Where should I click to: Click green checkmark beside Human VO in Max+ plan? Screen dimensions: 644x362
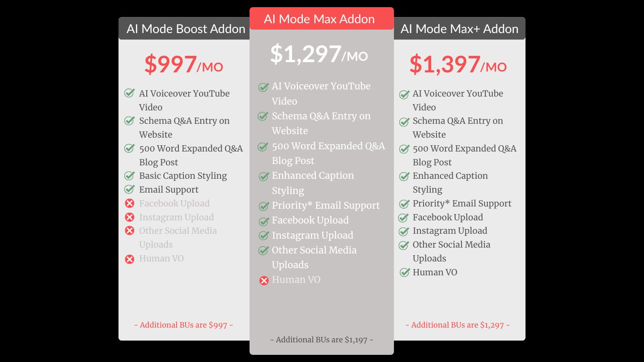[404, 272]
